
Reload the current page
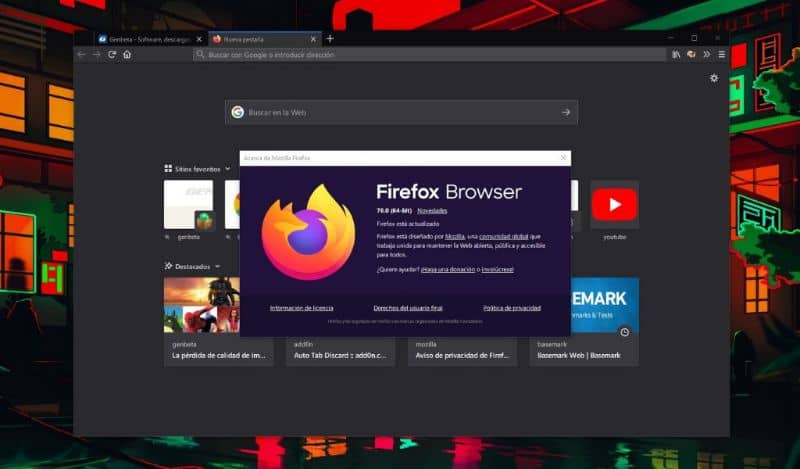(112, 54)
